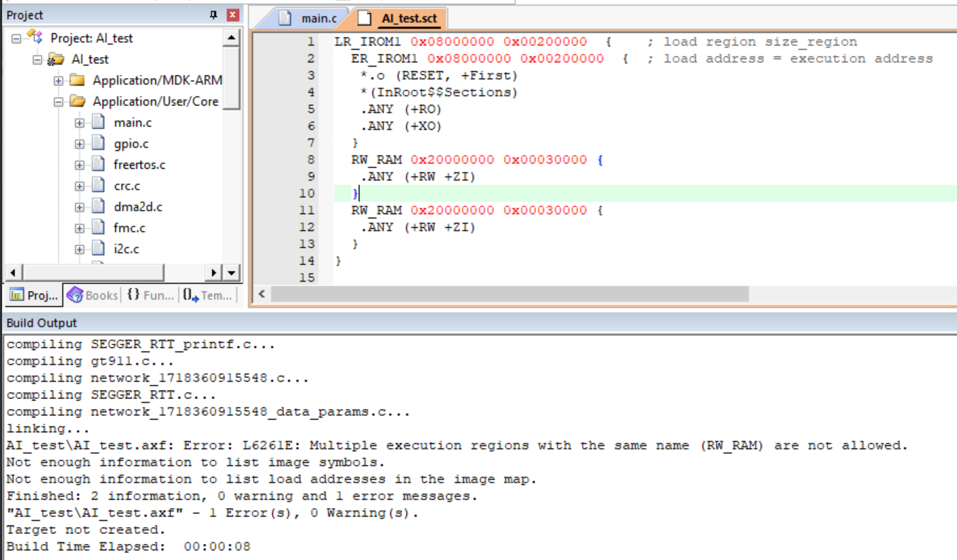Switch to the Proj... panel tab
The image size is (957, 560).
[33, 294]
